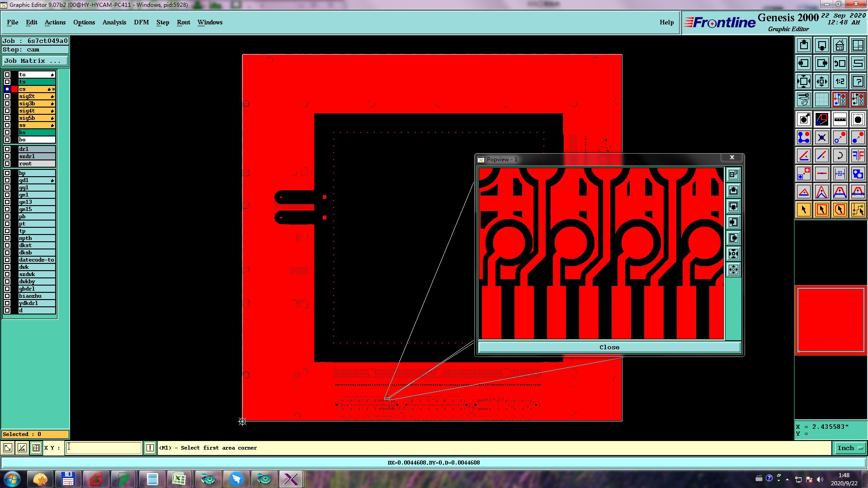Click the 1:2 zoom scale icon
The width and height of the screenshot is (868, 488).
pyautogui.click(x=840, y=81)
